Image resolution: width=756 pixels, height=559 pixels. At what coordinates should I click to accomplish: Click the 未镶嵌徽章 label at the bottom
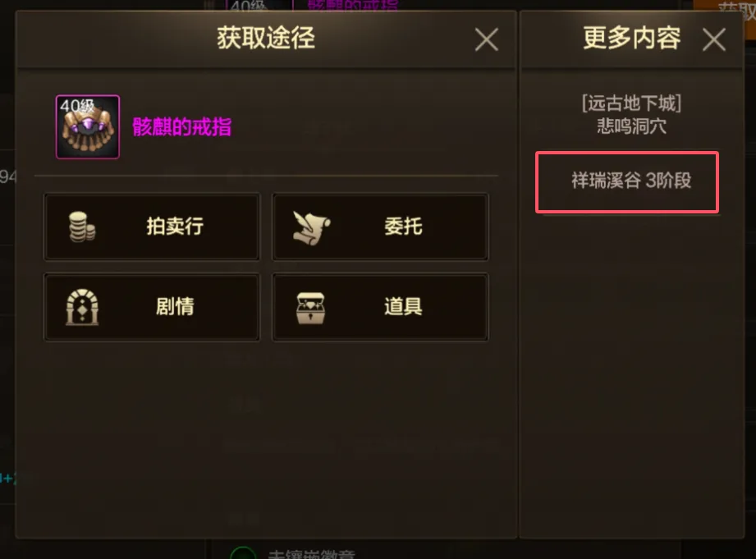coord(311,554)
